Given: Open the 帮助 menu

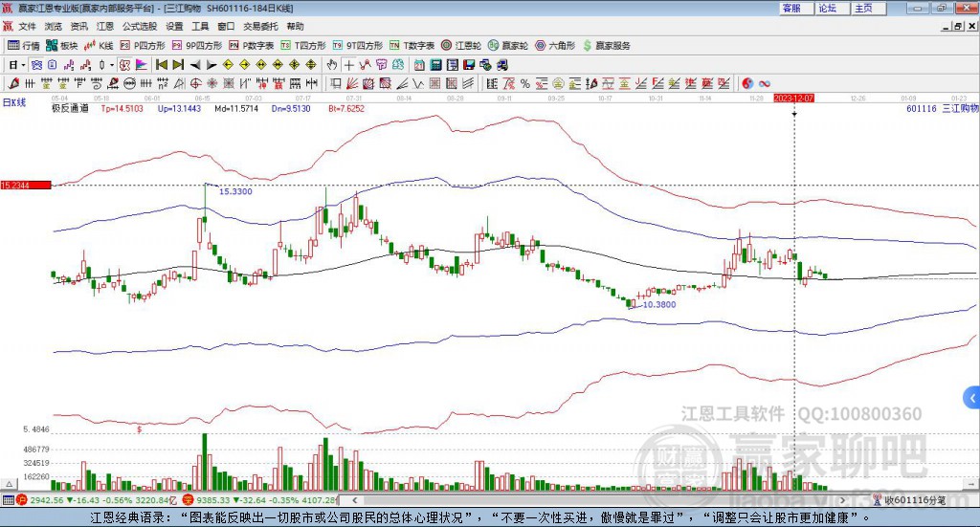Looking at the screenshot, I should [295, 26].
